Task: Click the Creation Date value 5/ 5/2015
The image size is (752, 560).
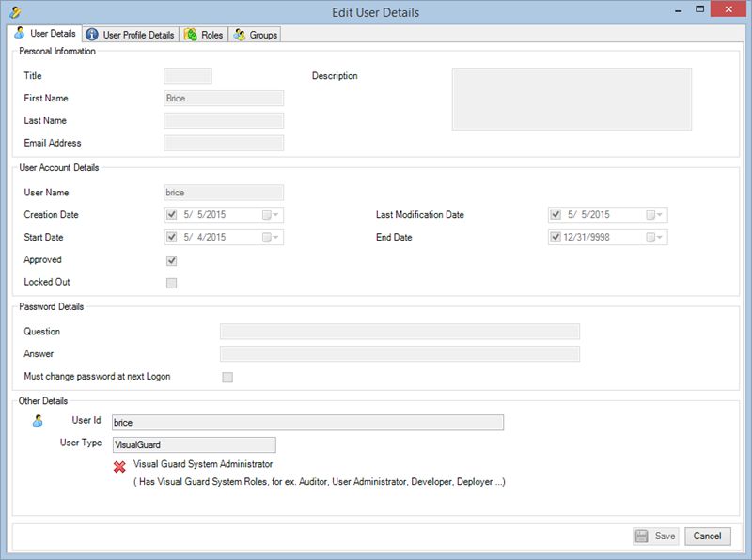Action: click(x=204, y=215)
